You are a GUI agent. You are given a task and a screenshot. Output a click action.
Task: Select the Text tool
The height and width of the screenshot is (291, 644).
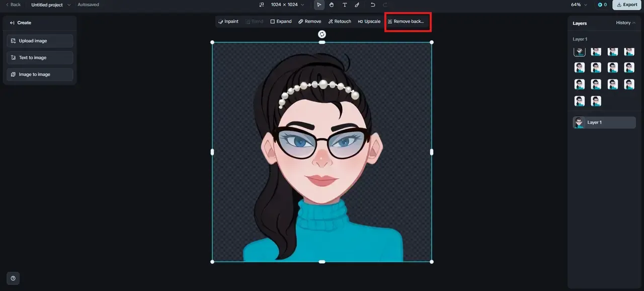click(345, 5)
